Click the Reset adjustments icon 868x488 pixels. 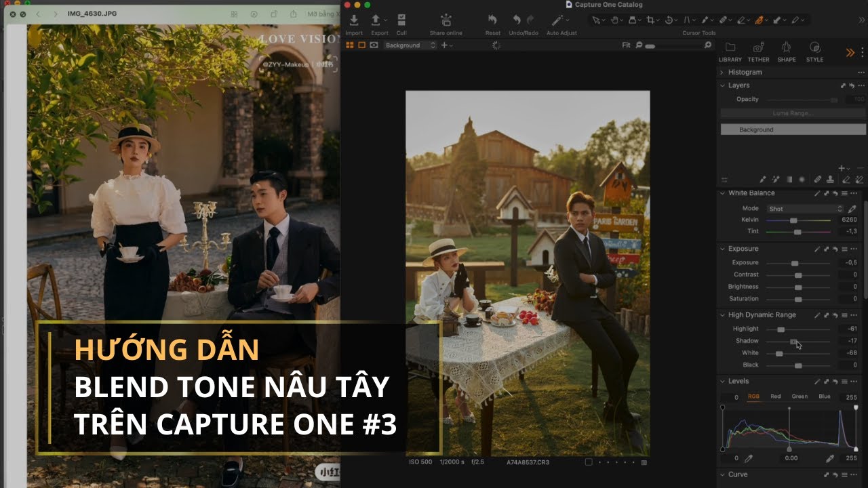pos(493,20)
